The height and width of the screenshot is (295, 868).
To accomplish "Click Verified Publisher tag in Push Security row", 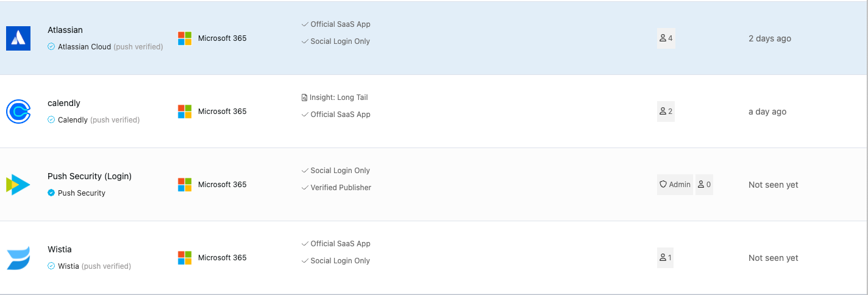I will pos(336,188).
